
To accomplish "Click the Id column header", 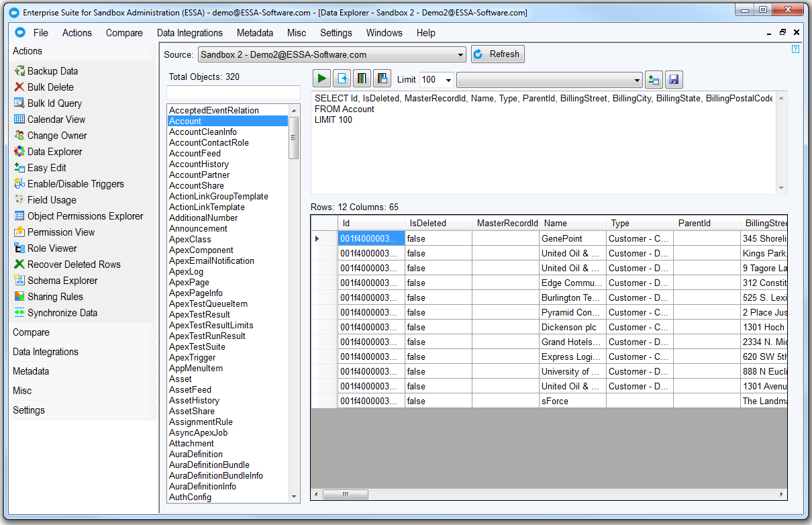I will pos(371,223).
